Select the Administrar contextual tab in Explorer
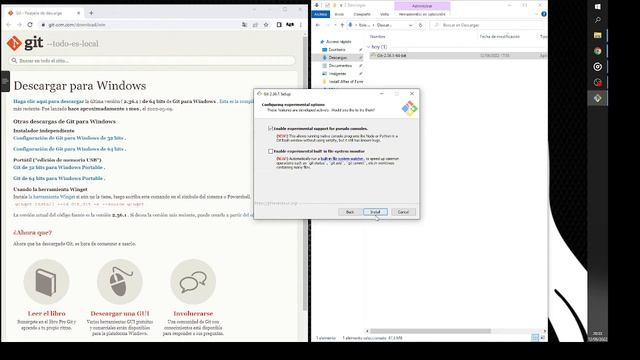 point(422,6)
